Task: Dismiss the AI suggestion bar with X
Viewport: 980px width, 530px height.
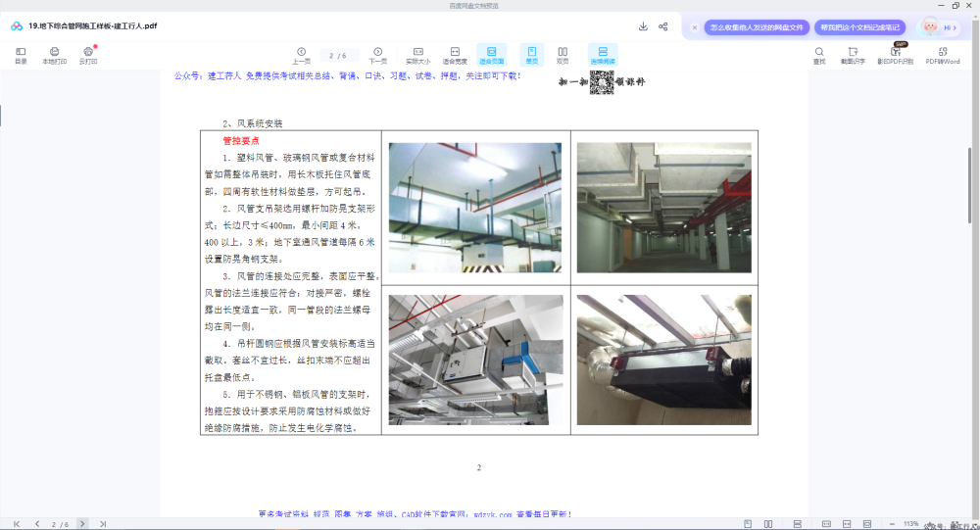Action: (695, 27)
